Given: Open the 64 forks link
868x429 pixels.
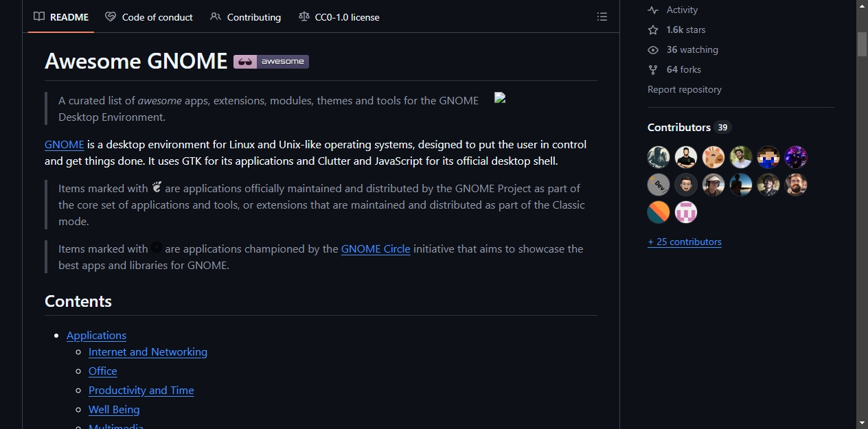Looking at the screenshot, I should [674, 69].
